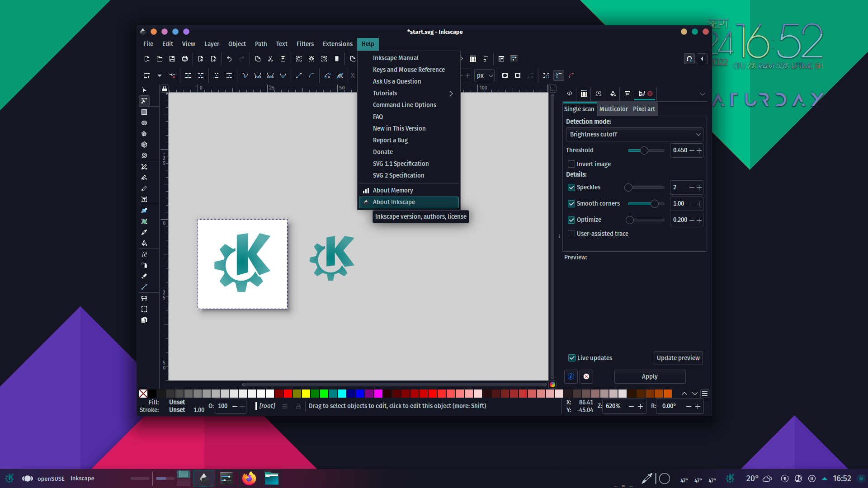
Task: Select the Dropper color picker tool
Action: click(x=144, y=232)
